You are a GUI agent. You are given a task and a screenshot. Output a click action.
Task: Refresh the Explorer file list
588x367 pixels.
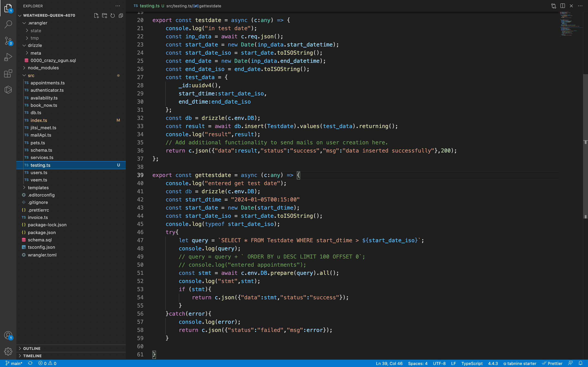pos(112,15)
